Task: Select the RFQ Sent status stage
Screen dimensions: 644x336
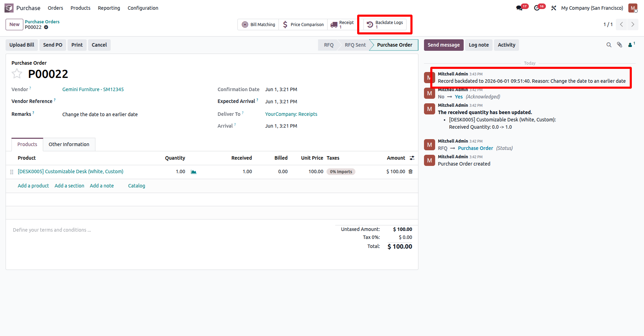Action: point(355,45)
